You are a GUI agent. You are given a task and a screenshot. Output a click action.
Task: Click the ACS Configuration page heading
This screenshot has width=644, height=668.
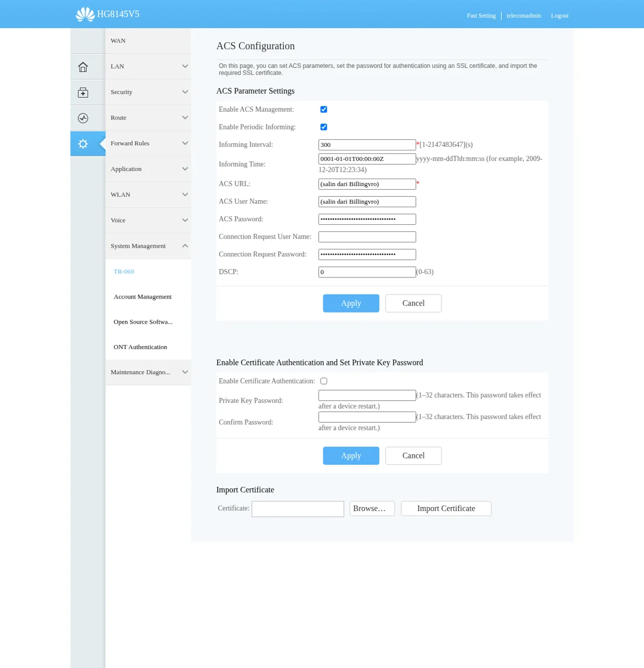[x=256, y=46]
